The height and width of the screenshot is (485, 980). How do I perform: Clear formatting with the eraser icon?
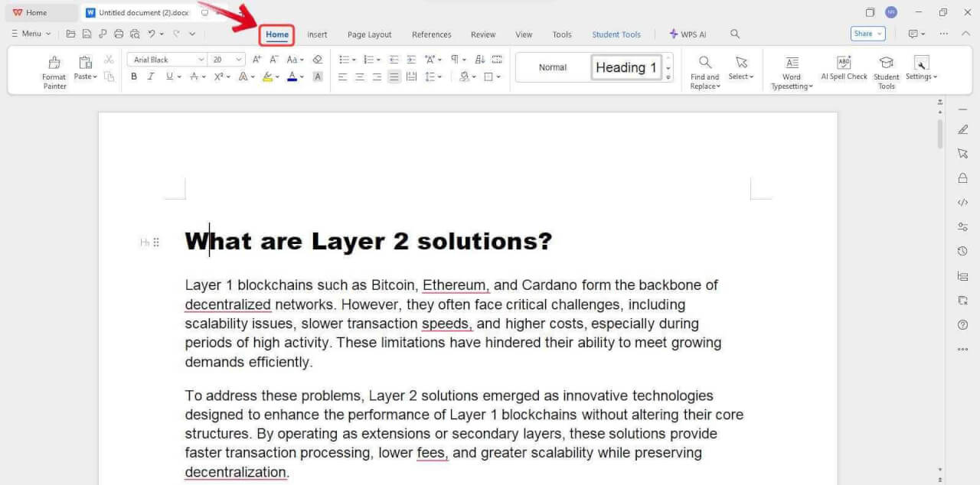coord(318,59)
